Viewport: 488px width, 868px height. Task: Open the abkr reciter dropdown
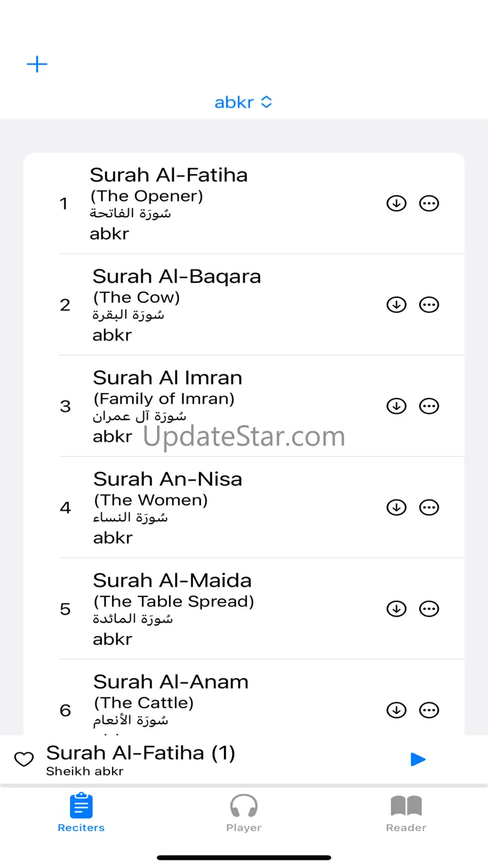pyautogui.click(x=243, y=102)
